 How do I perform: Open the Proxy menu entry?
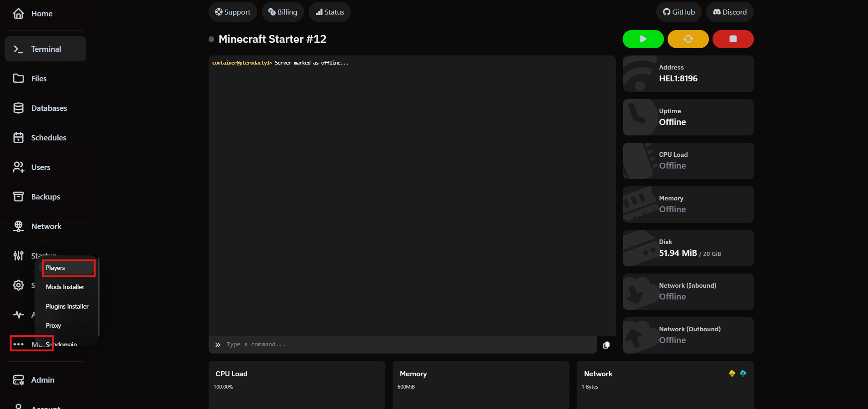click(53, 325)
